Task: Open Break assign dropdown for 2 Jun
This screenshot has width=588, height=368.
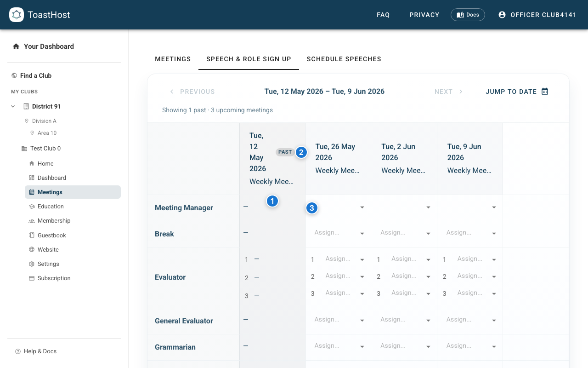Action: pyautogui.click(x=404, y=233)
